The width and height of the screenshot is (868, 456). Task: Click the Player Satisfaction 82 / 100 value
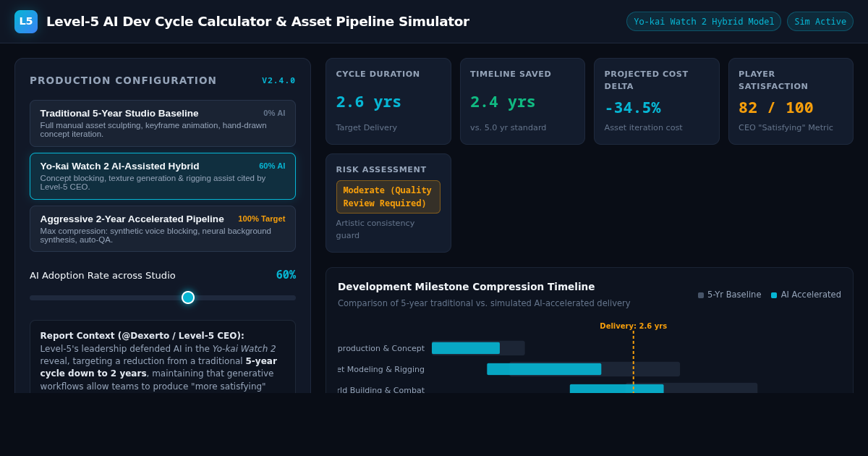[776, 108]
